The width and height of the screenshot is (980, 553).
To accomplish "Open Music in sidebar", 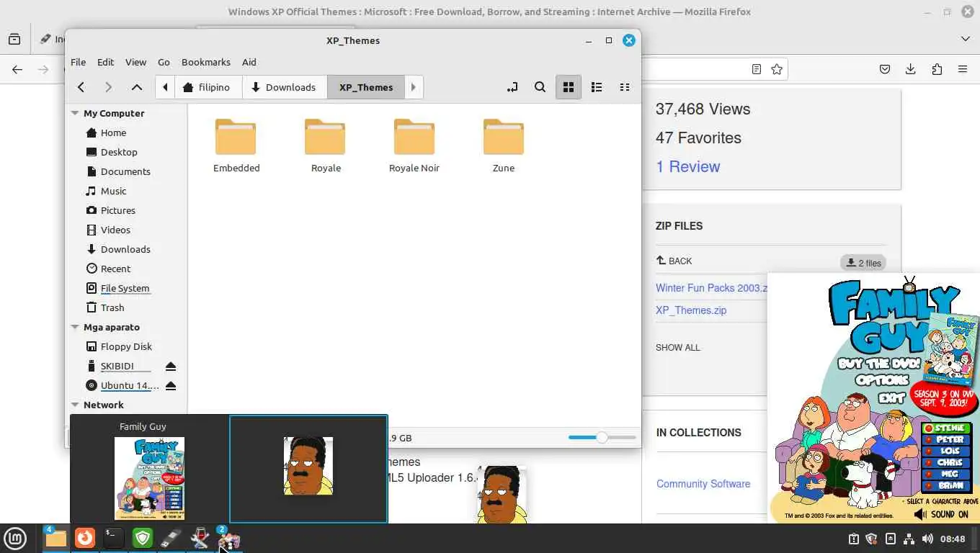I will click(x=113, y=191).
